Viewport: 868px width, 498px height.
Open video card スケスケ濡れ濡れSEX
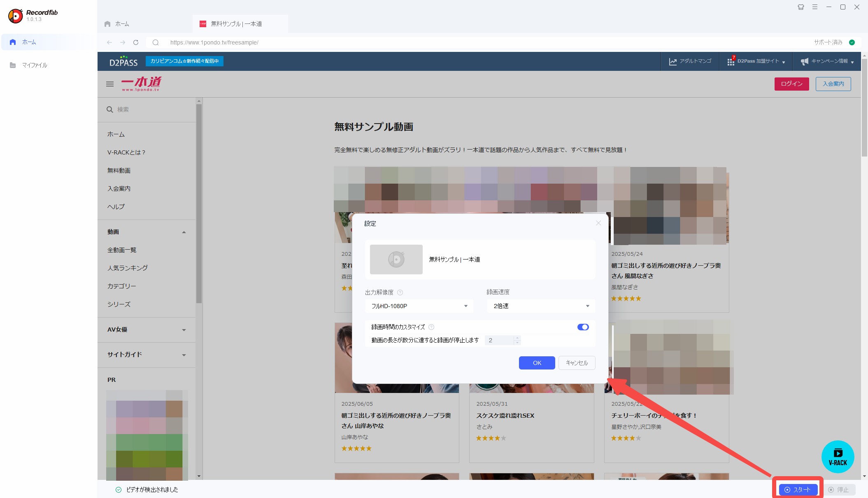click(505, 416)
